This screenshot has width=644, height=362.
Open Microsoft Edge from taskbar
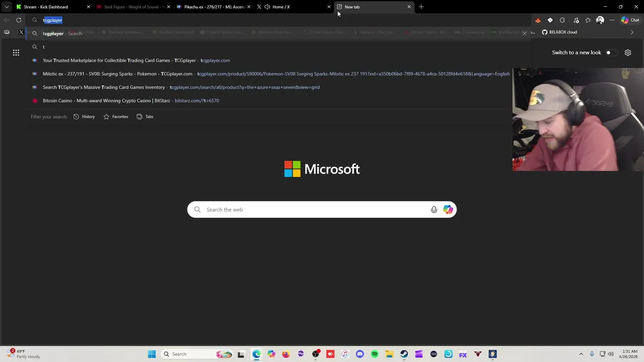click(257, 354)
